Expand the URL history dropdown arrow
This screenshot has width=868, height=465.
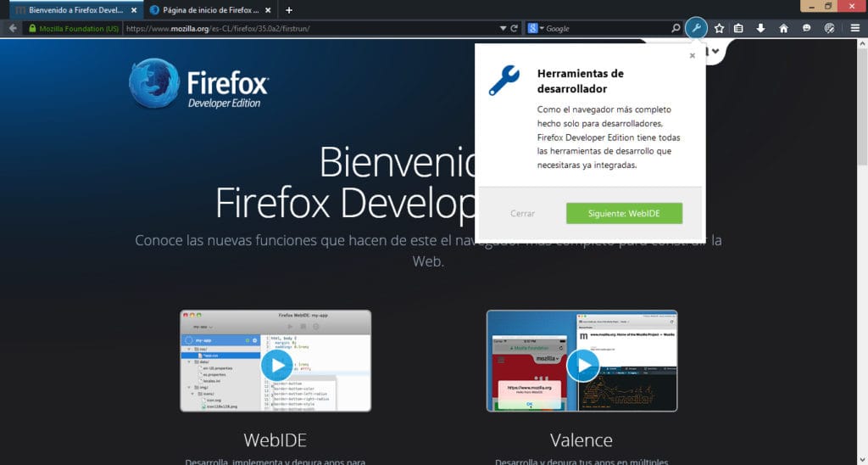(x=502, y=28)
